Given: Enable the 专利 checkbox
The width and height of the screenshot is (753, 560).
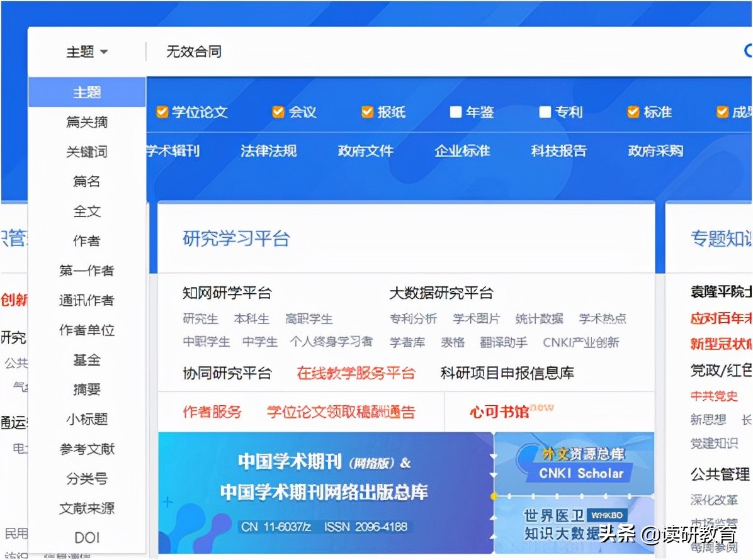Looking at the screenshot, I should tap(545, 111).
